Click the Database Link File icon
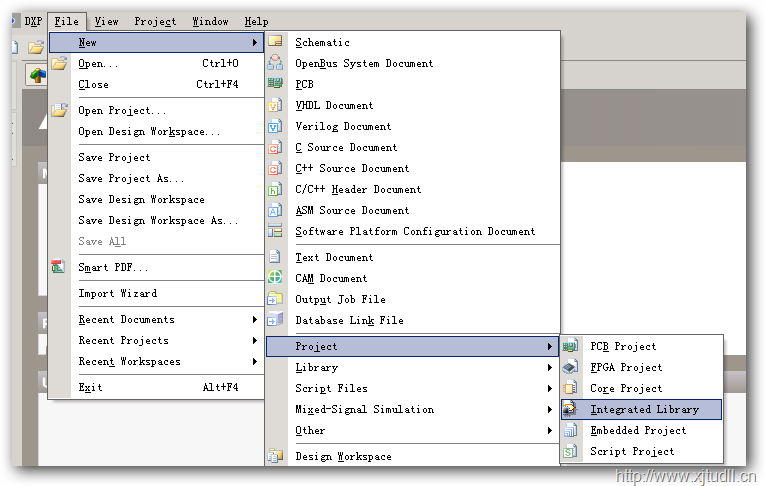766x486 pixels. 275,320
